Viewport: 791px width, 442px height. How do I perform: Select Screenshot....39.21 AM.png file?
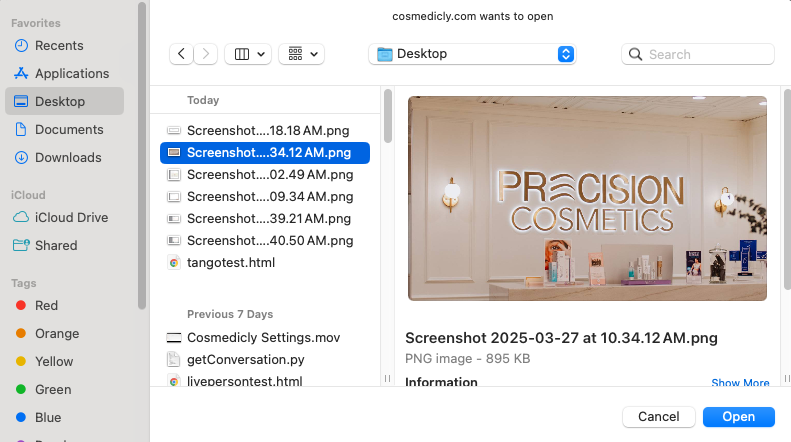click(x=265, y=218)
